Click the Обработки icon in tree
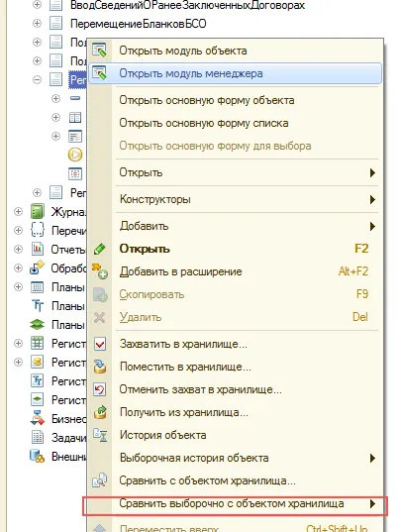 click(x=37, y=267)
